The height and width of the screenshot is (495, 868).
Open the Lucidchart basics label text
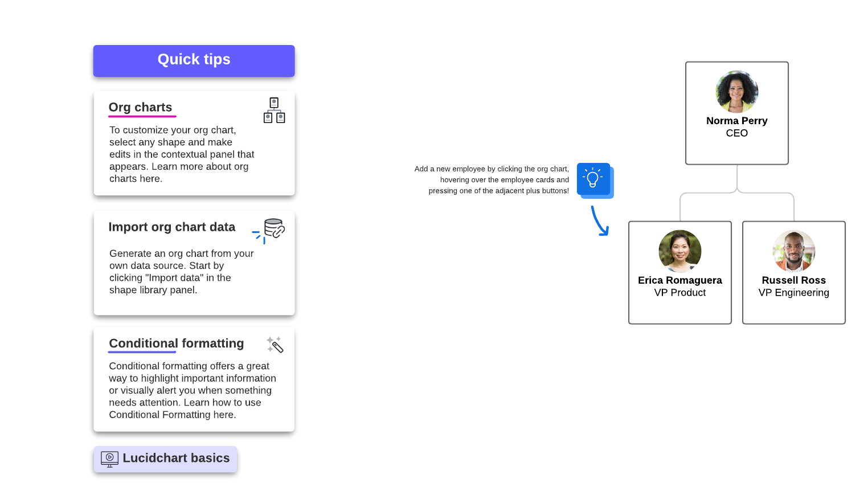[176, 459]
